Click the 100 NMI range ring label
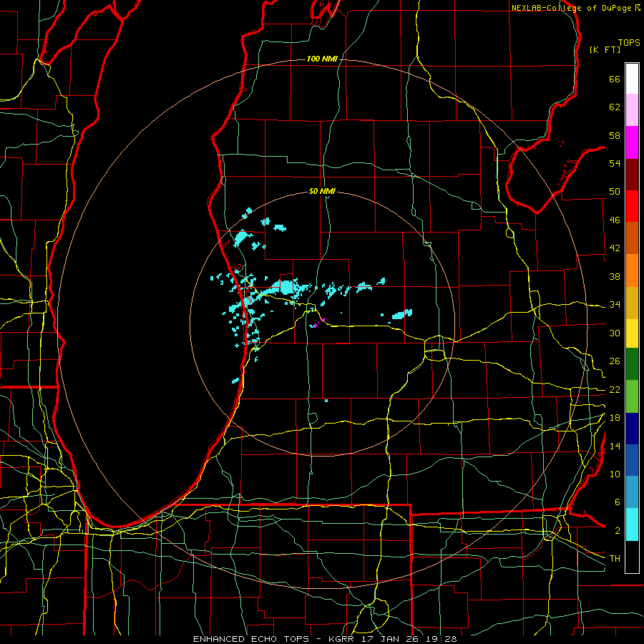Viewport: 644px width, 644px height. pyautogui.click(x=322, y=59)
